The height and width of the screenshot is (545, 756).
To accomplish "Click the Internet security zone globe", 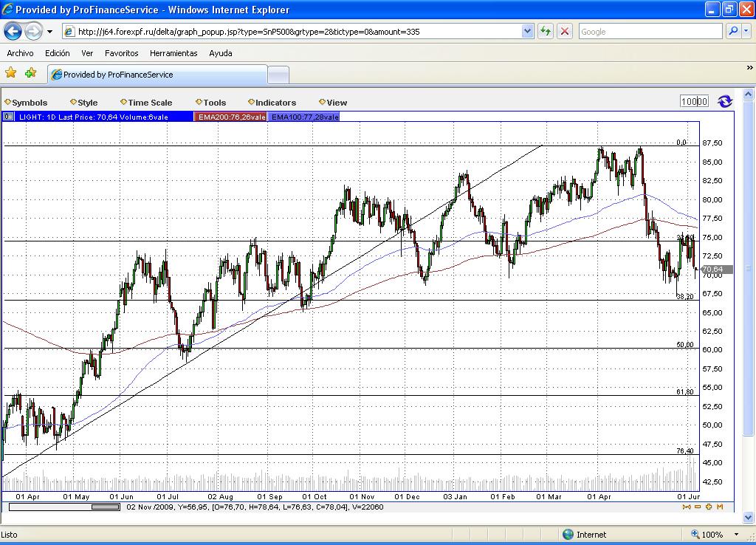I will [568, 535].
